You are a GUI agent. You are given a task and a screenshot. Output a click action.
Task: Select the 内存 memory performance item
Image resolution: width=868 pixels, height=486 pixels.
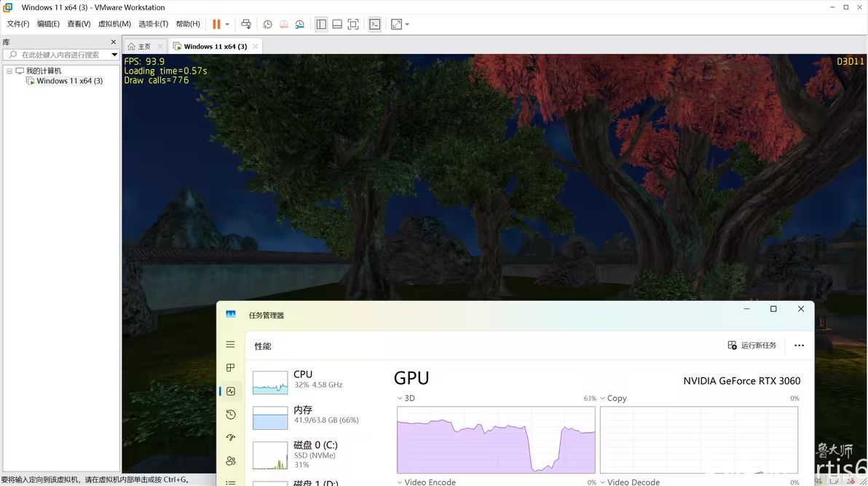(317, 417)
